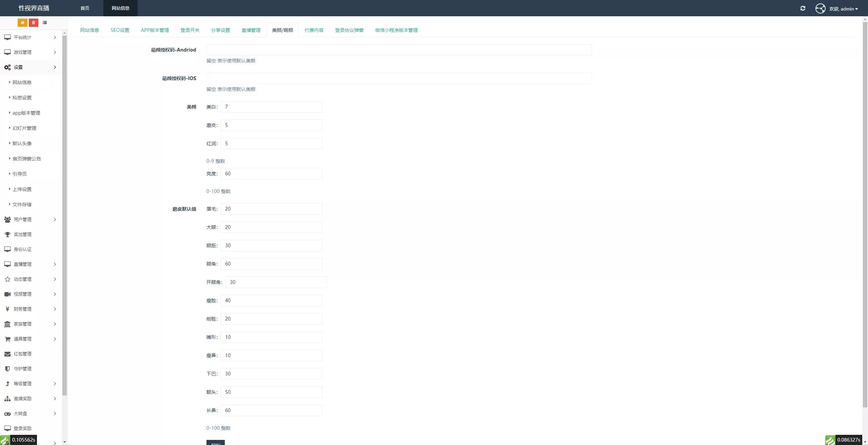Open 私密设置 submenu link
This screenshot has width=868, height=445.
pos(22,98)
